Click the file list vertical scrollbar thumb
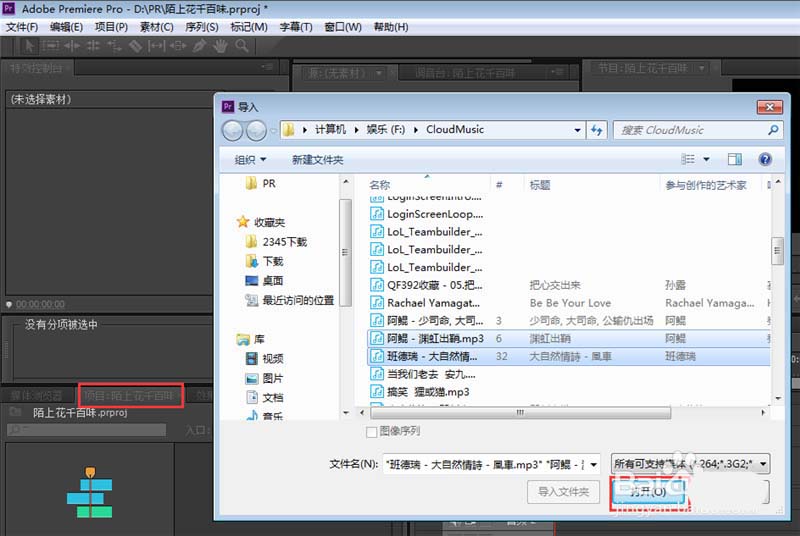 coord(778,251)
